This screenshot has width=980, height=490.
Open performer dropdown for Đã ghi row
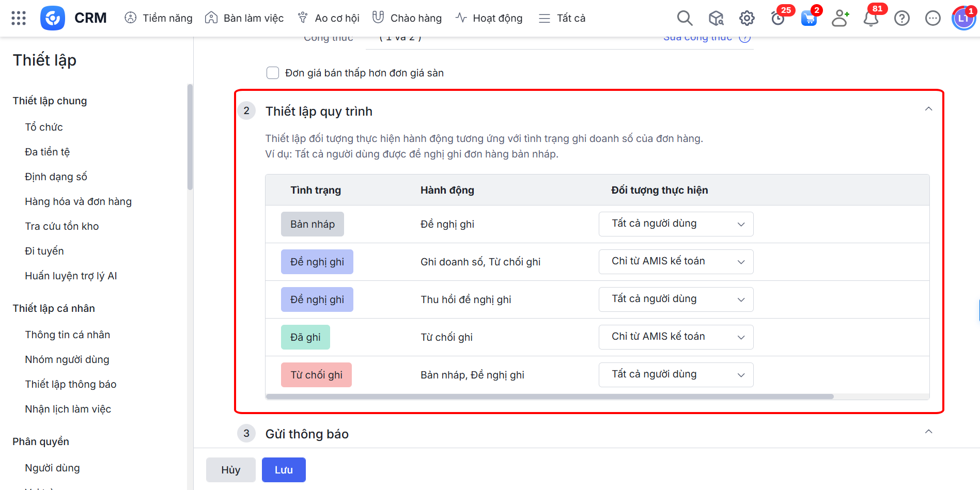coord(676,337)
